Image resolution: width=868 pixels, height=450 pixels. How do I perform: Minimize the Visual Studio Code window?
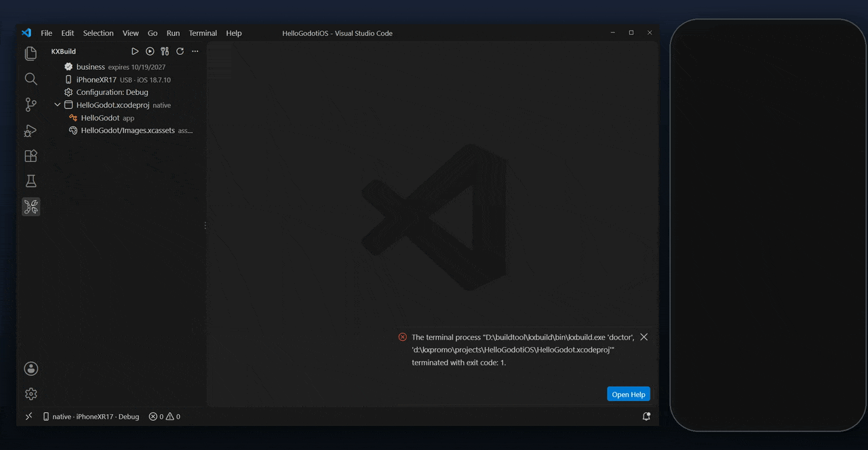[612, 33]
